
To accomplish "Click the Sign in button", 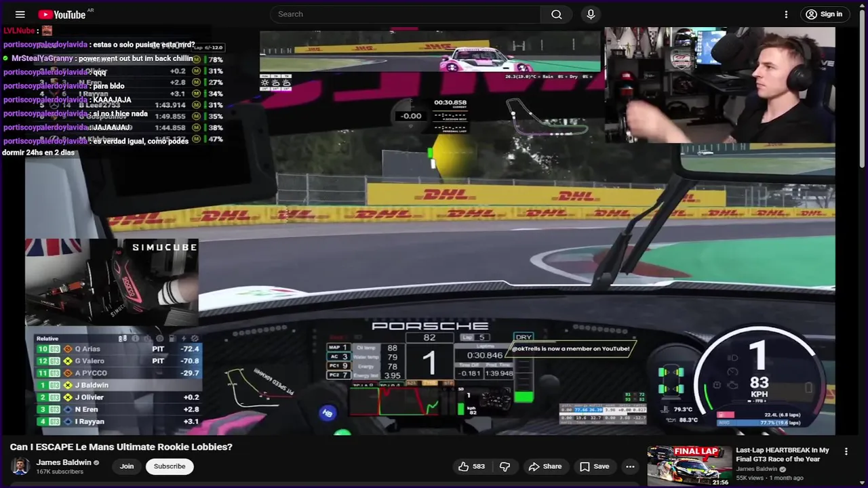I will tap(824, 14).
